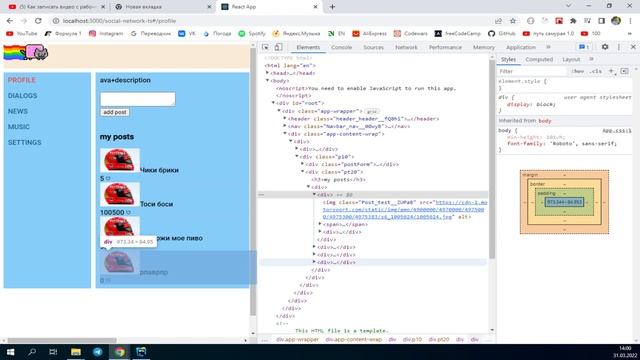Expand the postForm div node

pos(302,164)
